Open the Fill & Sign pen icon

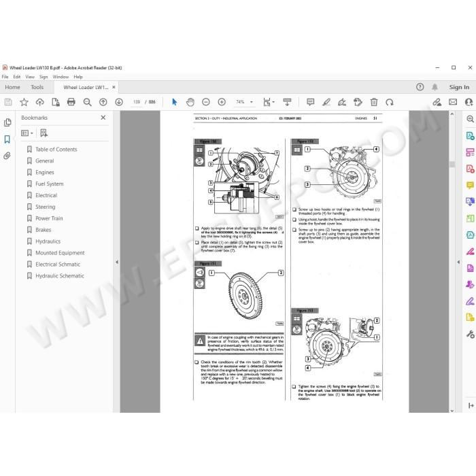(x=470, y=301)
